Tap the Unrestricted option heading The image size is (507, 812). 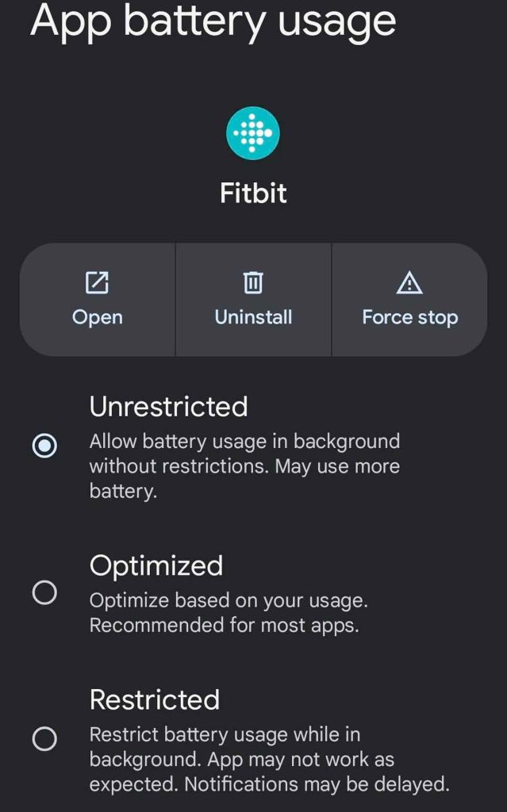click(168, 407)
